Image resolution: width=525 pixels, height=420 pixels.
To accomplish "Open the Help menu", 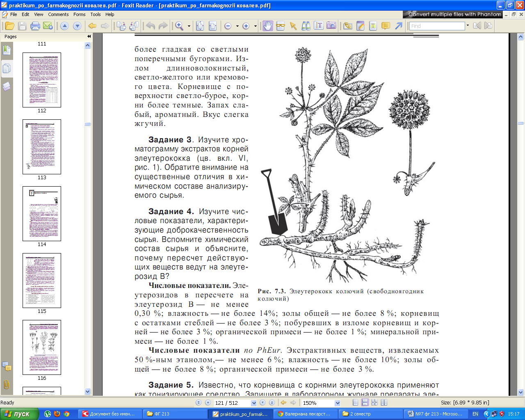I will click(110, 14).
